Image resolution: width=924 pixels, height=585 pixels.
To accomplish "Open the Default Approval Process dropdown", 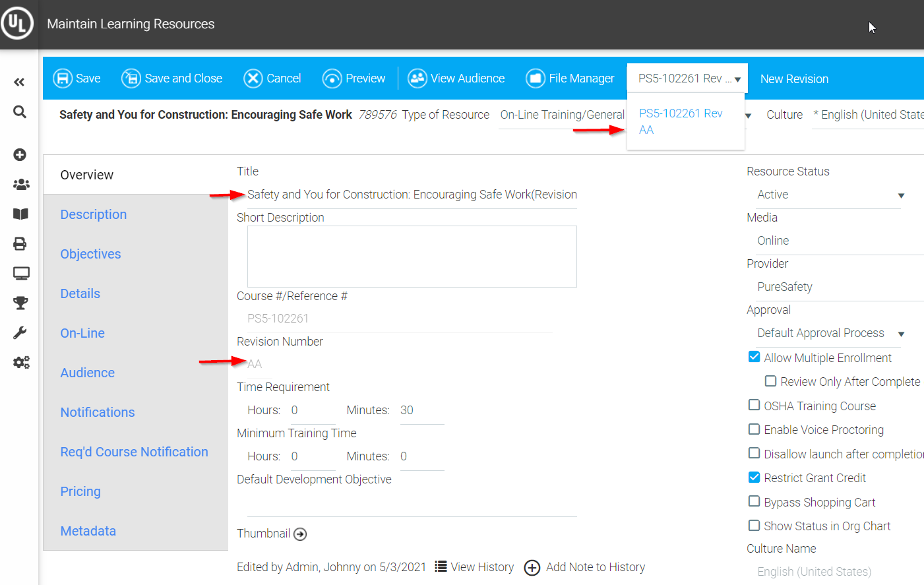I will pos(901,334).
